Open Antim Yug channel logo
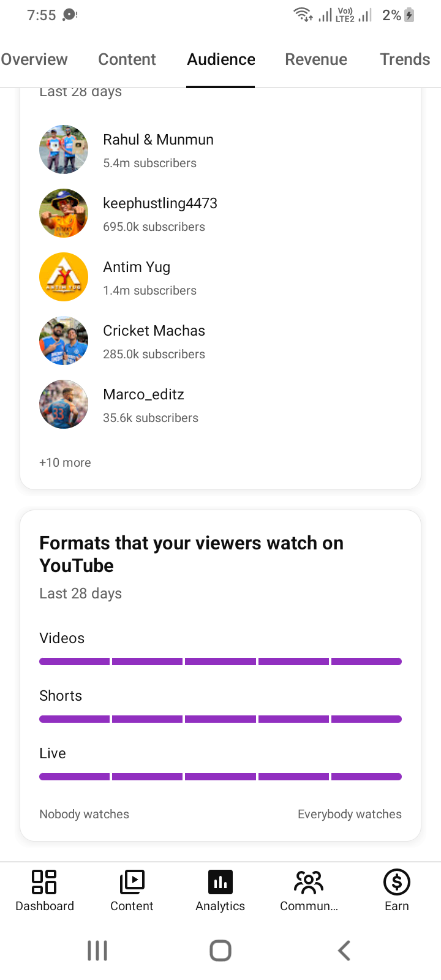This screenshot has width=441, height=980. (x=64, y=277)
